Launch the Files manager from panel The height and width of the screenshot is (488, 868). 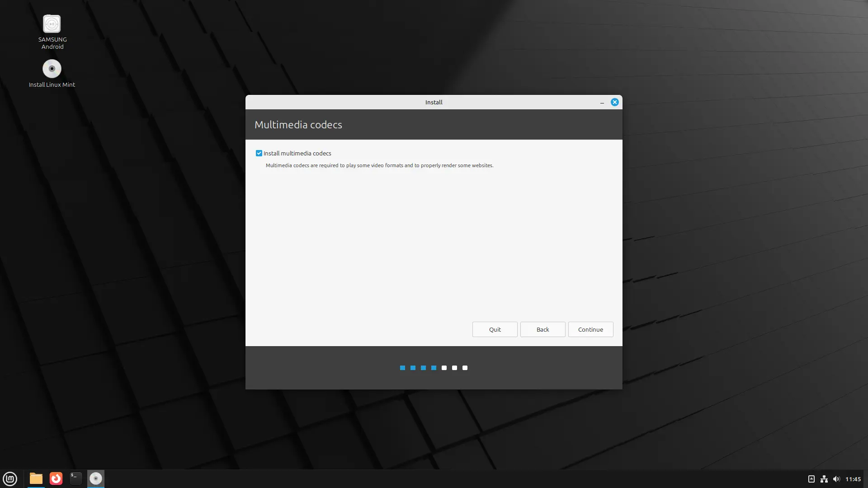pos(36,479)
